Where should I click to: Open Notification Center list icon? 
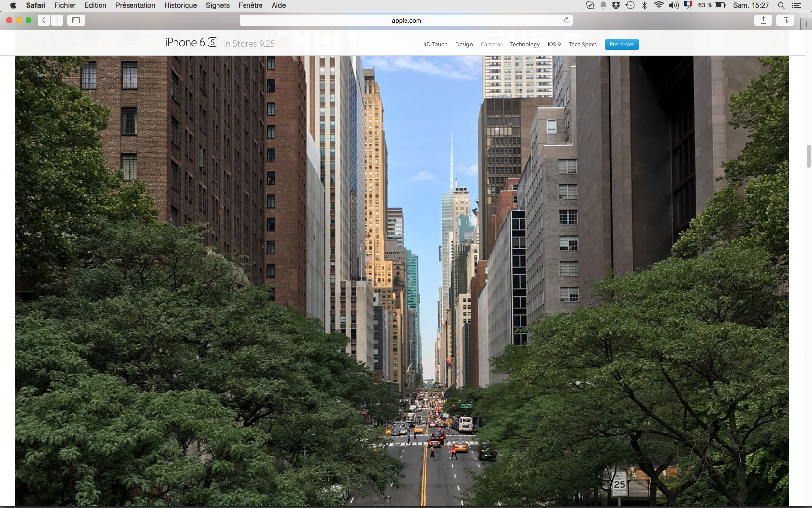click(797, 5)
